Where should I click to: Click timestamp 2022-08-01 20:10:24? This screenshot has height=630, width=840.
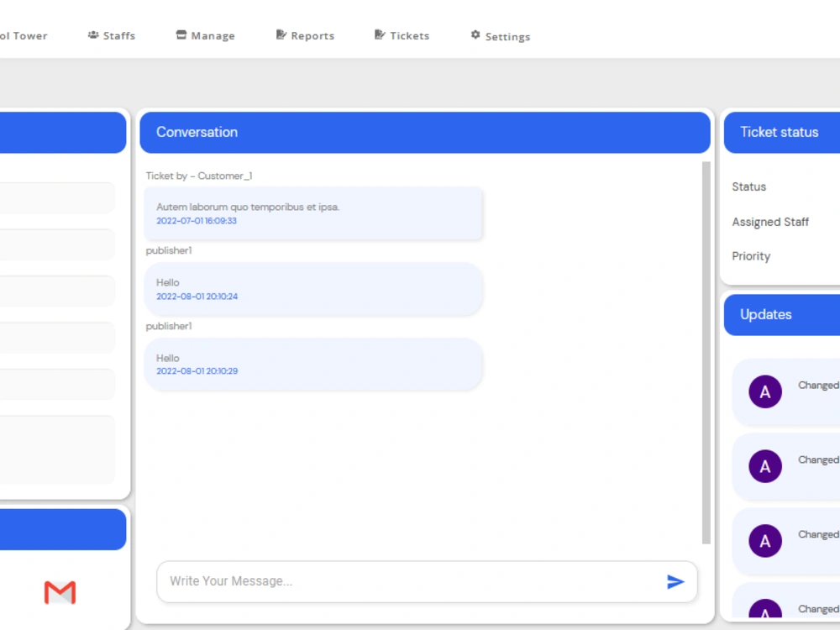pyautogui.click(x=197, y=297)
